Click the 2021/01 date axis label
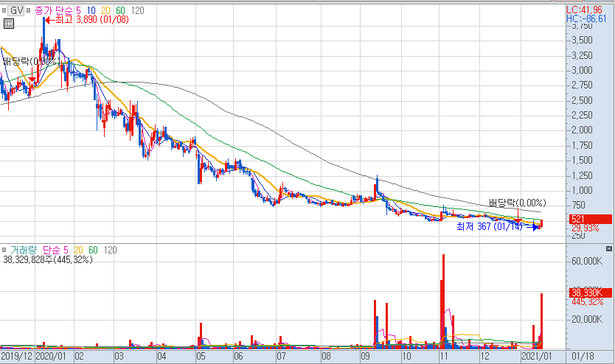615x364 pixels. pos(537,356)
